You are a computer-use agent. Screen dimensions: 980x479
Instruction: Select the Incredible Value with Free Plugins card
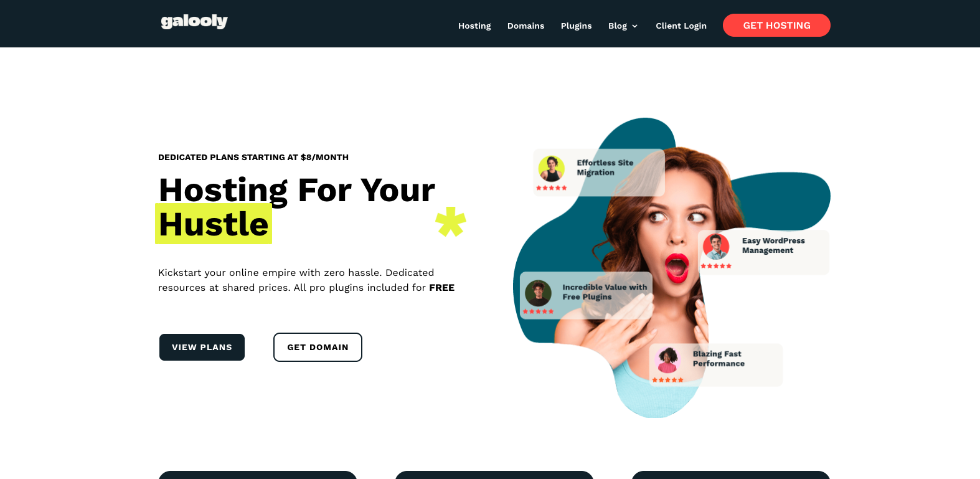point(586,295)
